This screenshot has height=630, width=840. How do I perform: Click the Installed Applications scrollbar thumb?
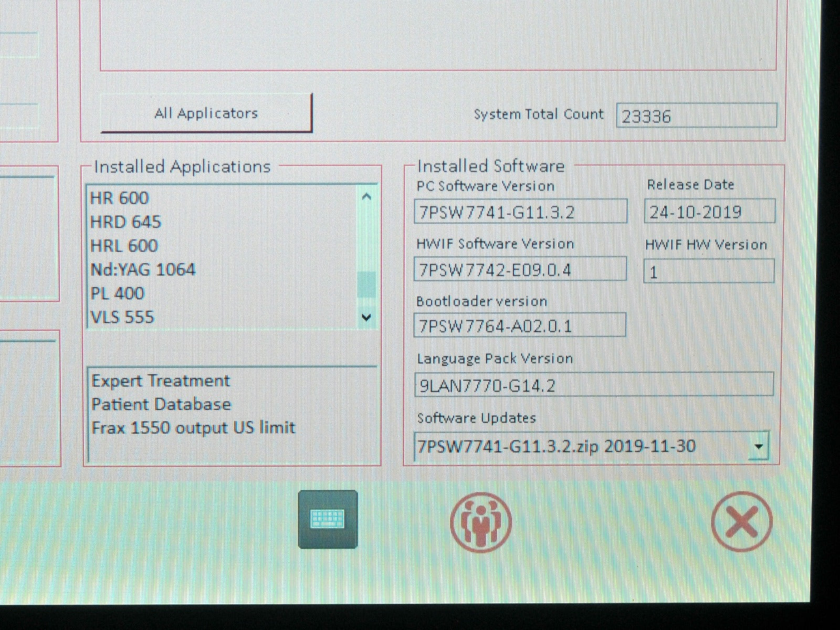coord(366,285)
